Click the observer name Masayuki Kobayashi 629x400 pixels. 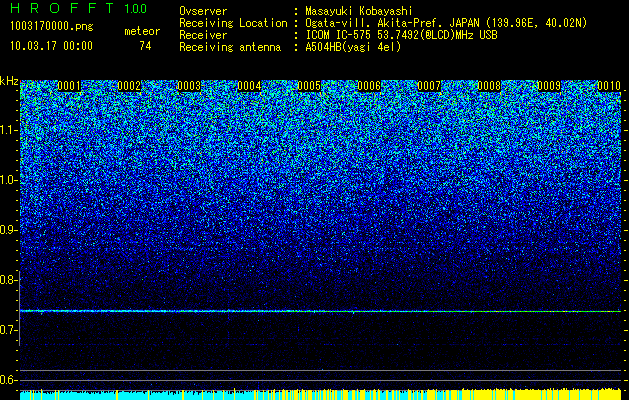tap(359, 11)
